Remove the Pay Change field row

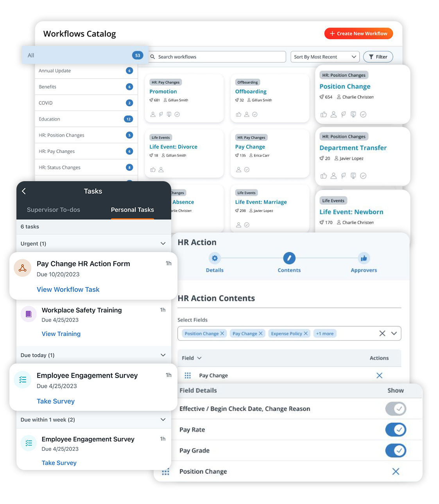point(379,376)
